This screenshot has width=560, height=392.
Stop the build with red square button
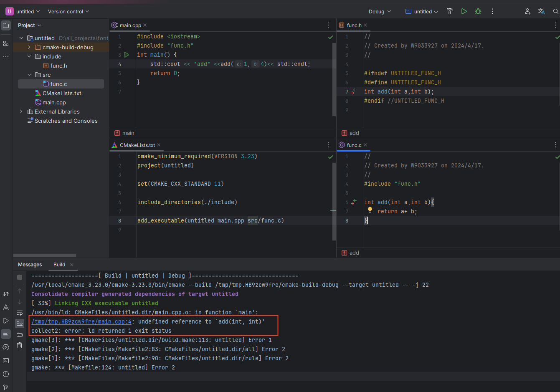coord(19,277)
